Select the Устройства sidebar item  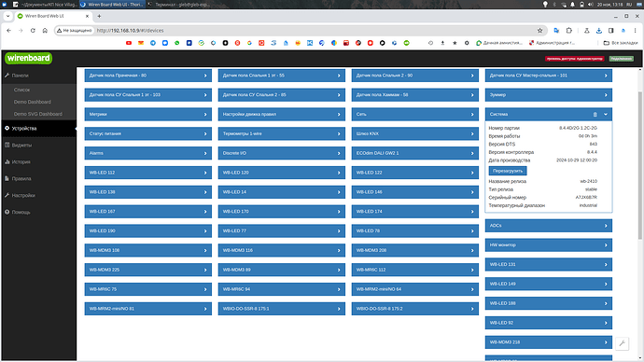click(x=38, y=128)
